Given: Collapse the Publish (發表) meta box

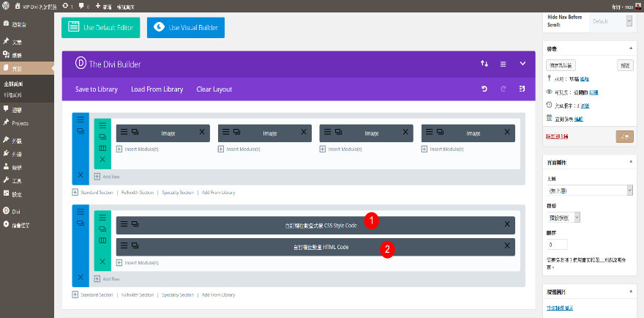Looking at the screenshot, I should (631, 48).
